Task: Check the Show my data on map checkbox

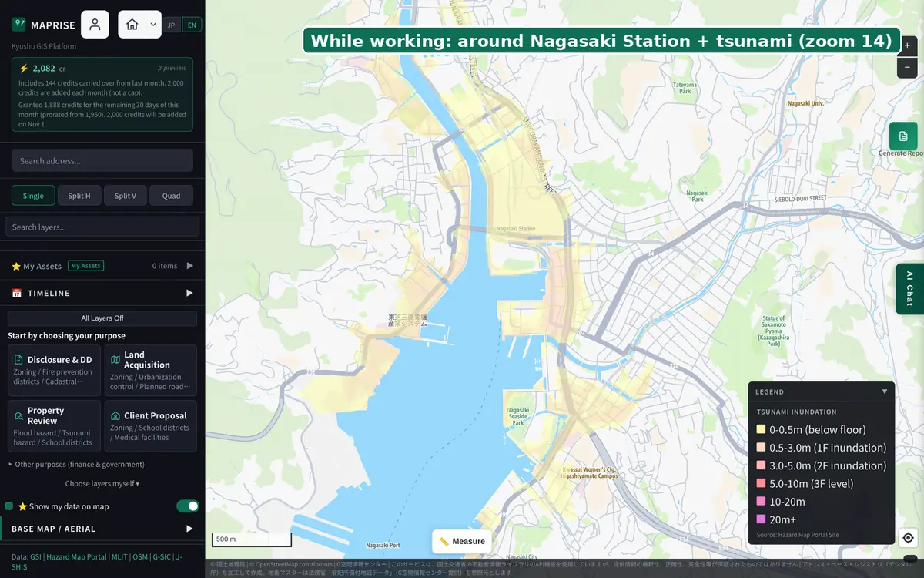Action: coord(9,506)
